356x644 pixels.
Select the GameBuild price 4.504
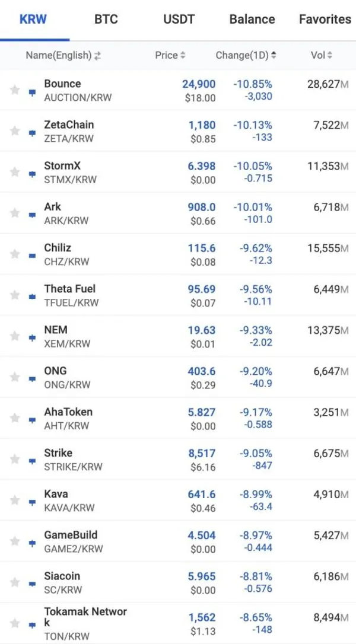coord(202,535)
